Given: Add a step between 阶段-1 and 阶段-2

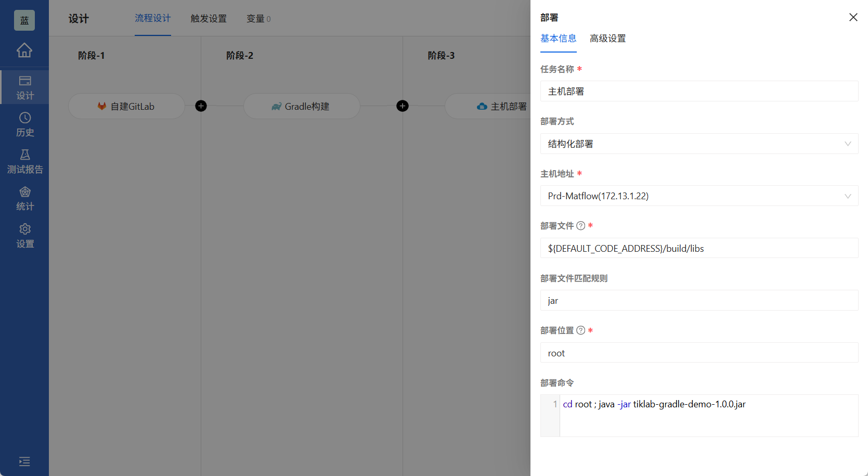Looking at the screenshot, I should 201,106.
